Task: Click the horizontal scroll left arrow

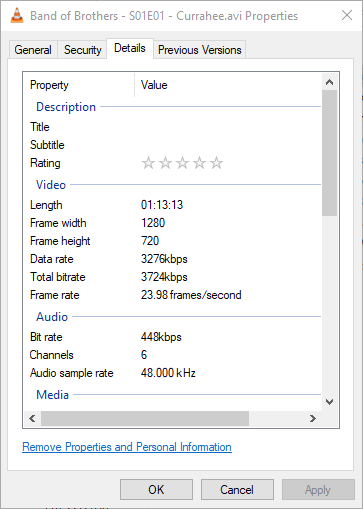Action: 32,418
